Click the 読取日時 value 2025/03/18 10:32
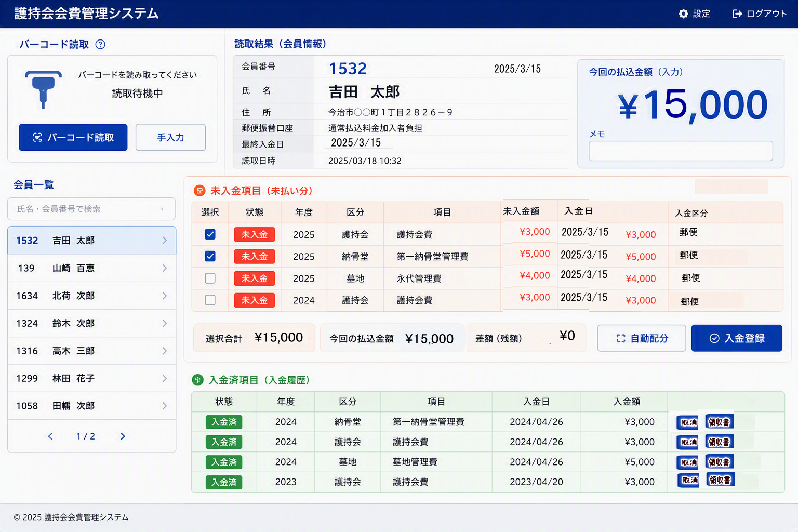Viewport: 798px width, 532px height. tap(365, 161)
